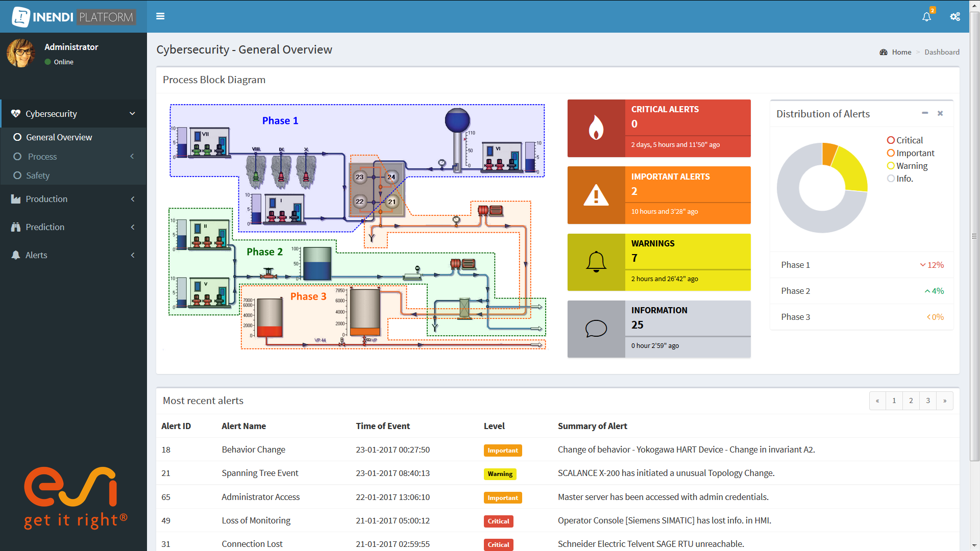
Task: Click the Alerts bell icon in sidebar
Action: click(x=16, y=255)
